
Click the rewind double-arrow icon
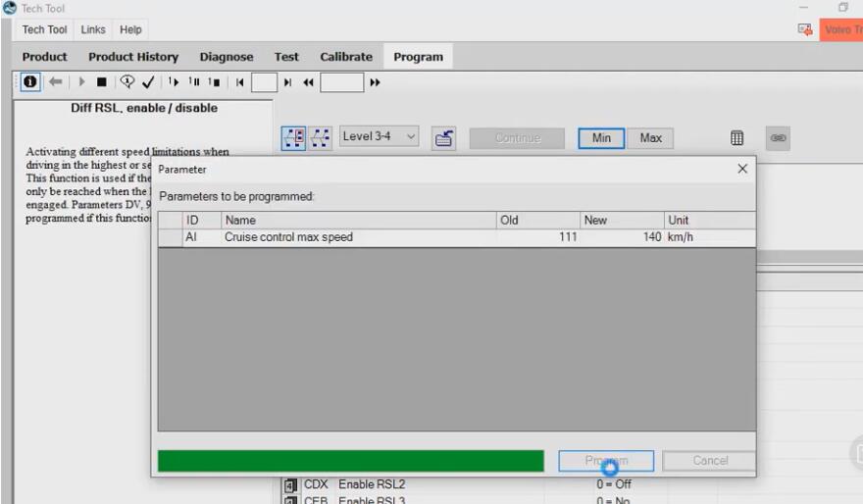308,82
